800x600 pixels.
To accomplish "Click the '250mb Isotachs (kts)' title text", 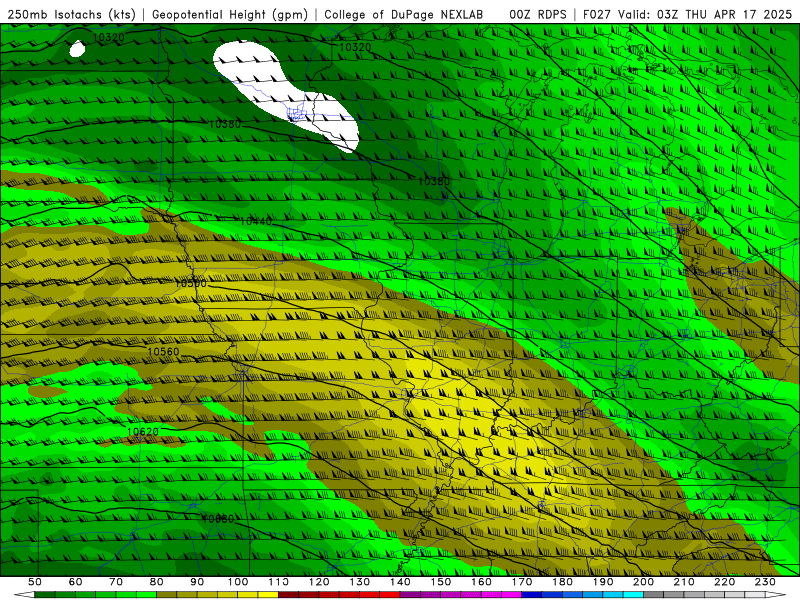I will pyautogui.click(x=71, y=15).
